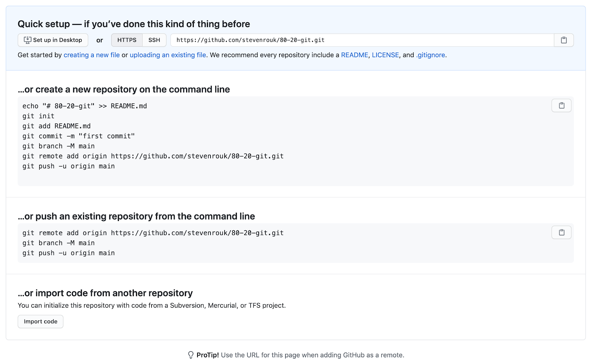Viewport: 593px width, 364px height.
Task: Click the 'git init' command line
Action: coord(38,116)
